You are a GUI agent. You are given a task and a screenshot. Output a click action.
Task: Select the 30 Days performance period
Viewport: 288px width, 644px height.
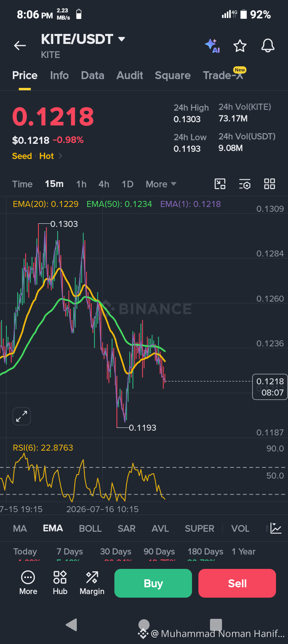click(x=116, y=551)
